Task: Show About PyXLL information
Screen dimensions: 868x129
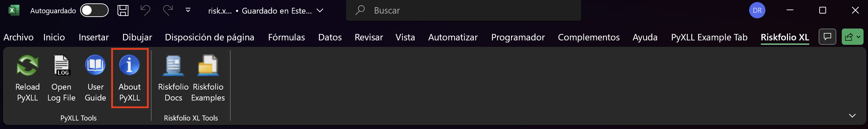Action: click(x=129, y=79)
